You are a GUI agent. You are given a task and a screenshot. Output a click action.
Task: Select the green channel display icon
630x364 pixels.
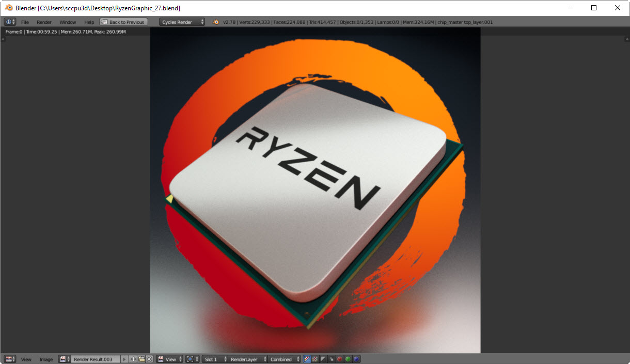(348, 359)
